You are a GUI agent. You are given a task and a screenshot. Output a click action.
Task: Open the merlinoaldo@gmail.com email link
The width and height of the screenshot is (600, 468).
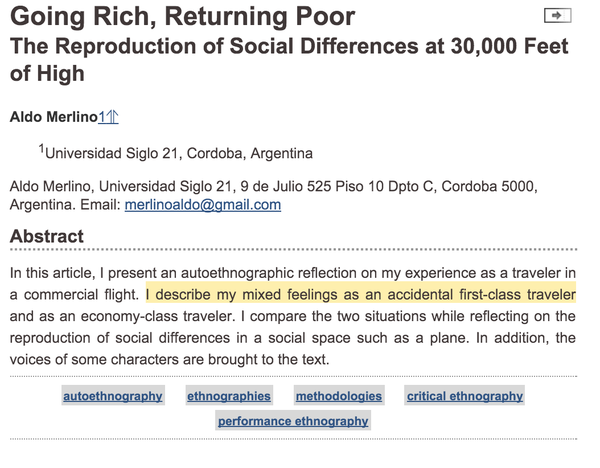coord(203,205)
